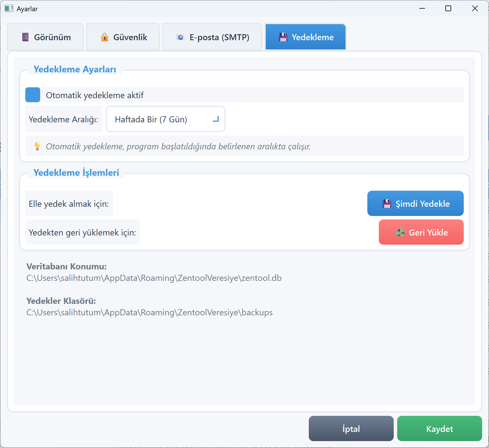Click the Ayarlar window app icon
This screenshot has width=489, height=448.
pos(9,8)
